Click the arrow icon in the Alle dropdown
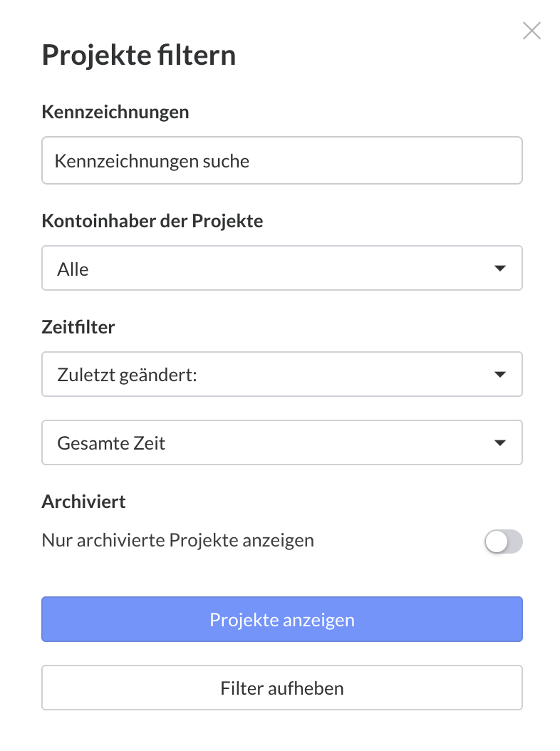This screenshot has width=560, height=751. [x=500, y=269]
